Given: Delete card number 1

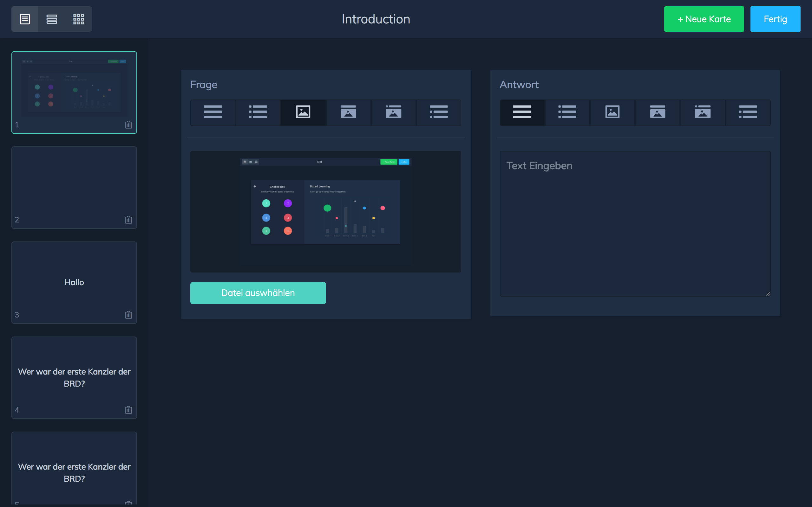Looking at the screenshot, I should tap(128, 125).
